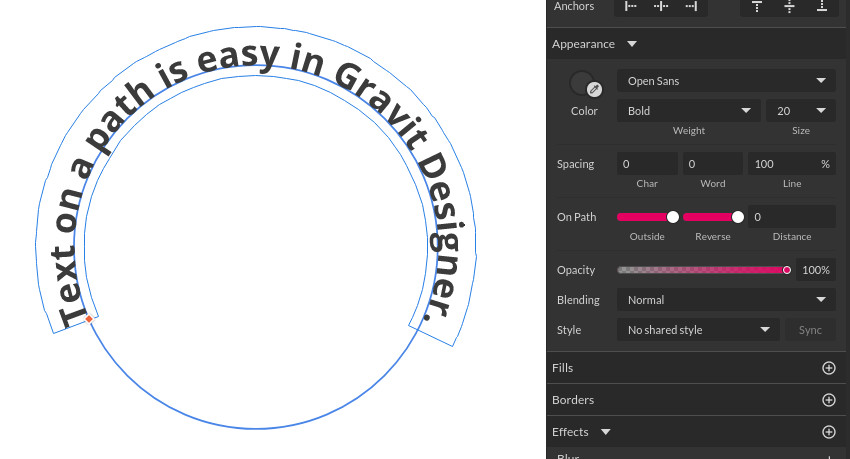Set anchor to left horizontal
This screenshot has width=850, height=459.
pos(630,7)
